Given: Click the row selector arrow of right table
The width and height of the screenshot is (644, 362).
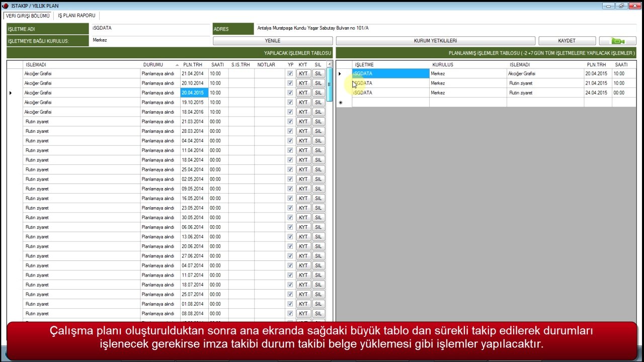Looking at the screenshot, I should click(341, 73).
